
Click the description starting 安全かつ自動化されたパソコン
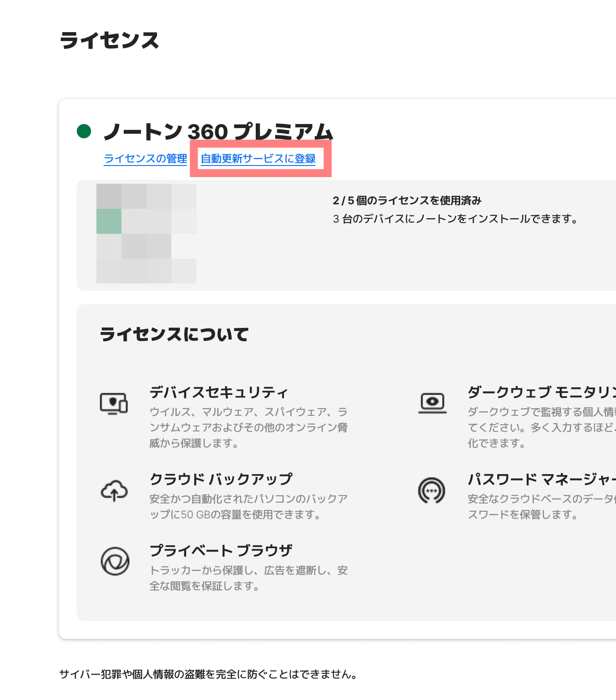coord(249,506)
